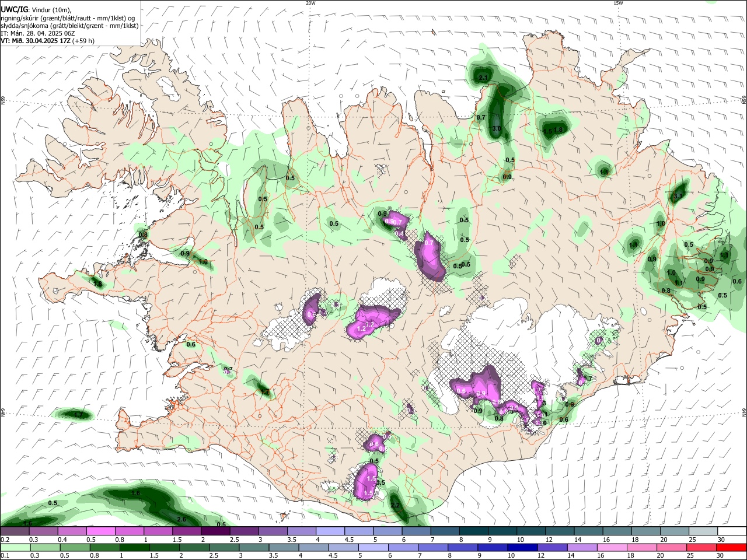Click the '20W' longitude label

tap(310, 3)
